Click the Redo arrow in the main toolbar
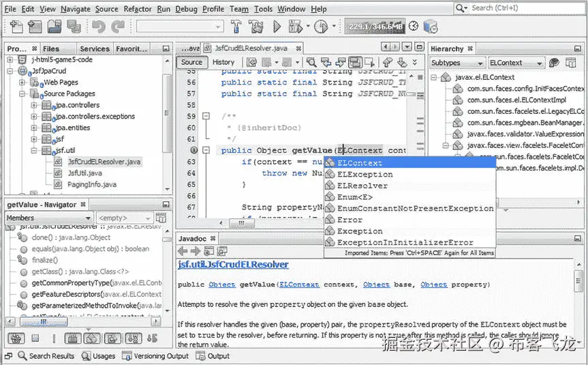The width and height of the screenshot is (588, 365). point(118,27)
